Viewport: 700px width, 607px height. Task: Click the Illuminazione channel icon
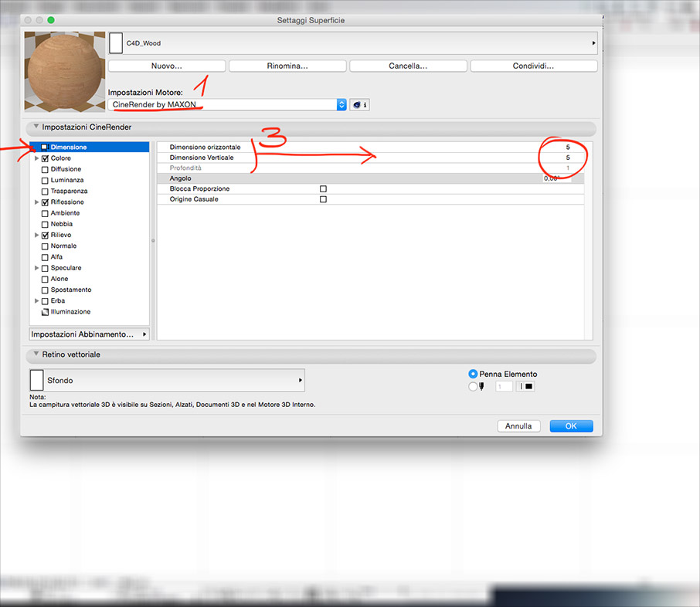point(45,312)
